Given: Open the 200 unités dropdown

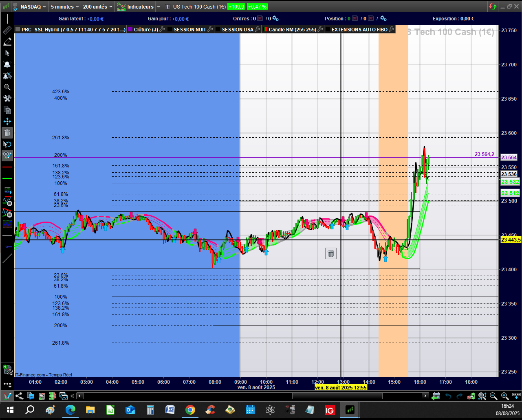Looking at the screenshot, I should pos(98,7).
